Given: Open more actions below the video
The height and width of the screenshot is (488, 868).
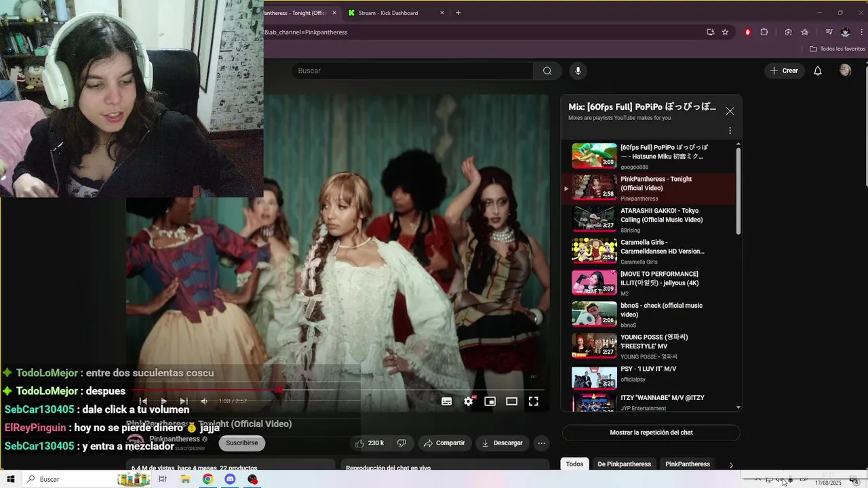Looking at the screenshot, I should (x=541, y=443).
